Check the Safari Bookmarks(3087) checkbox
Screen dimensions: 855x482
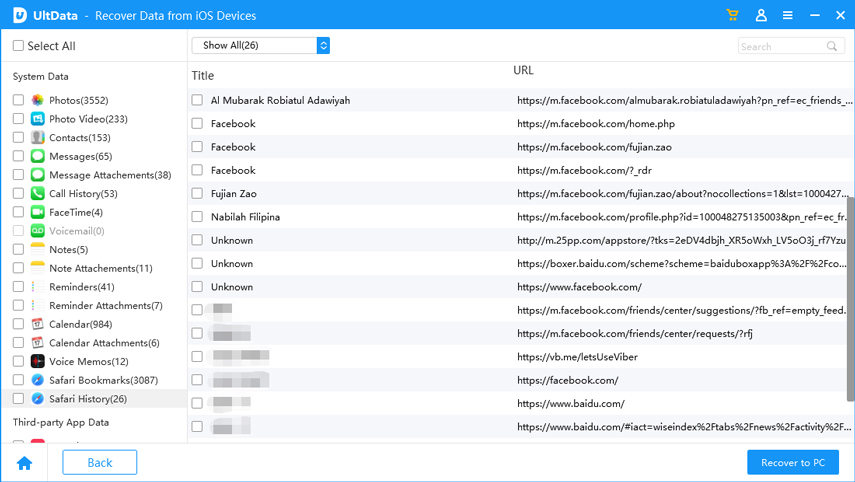coord(18,380)
